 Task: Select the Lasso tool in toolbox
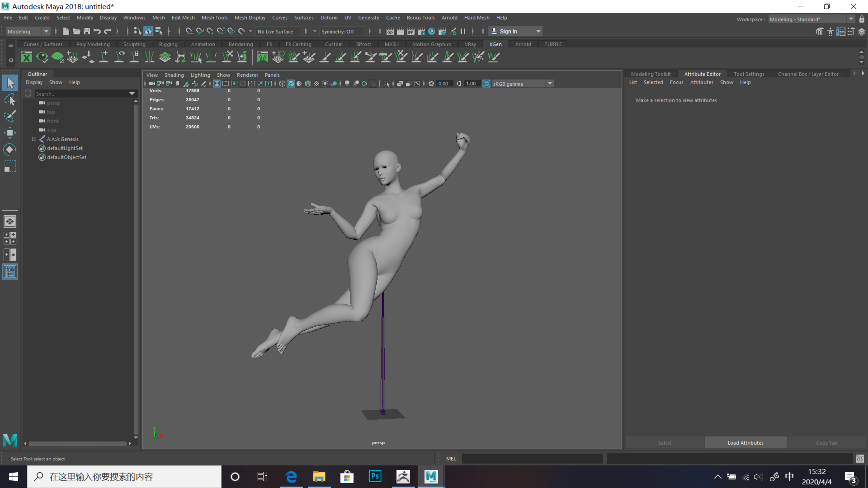click(10, 100)
